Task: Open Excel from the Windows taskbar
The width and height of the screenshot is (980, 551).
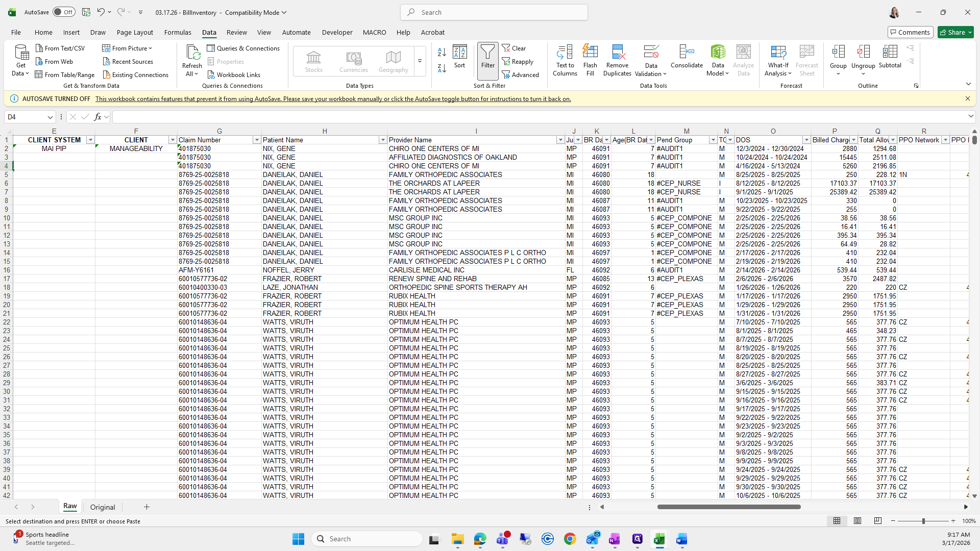Action: [659, 539]
